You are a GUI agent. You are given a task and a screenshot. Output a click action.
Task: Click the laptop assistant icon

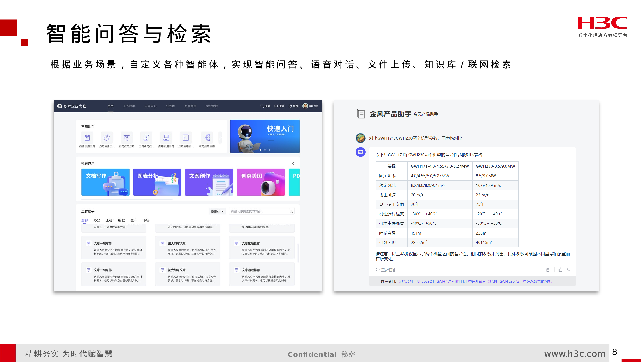point(166,138)
